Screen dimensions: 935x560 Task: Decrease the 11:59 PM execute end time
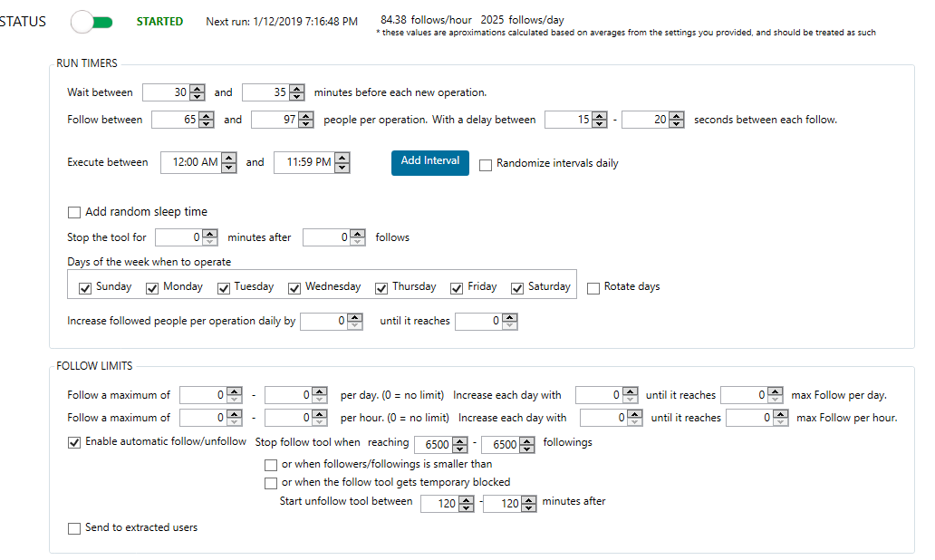click(x=342, y=167)
